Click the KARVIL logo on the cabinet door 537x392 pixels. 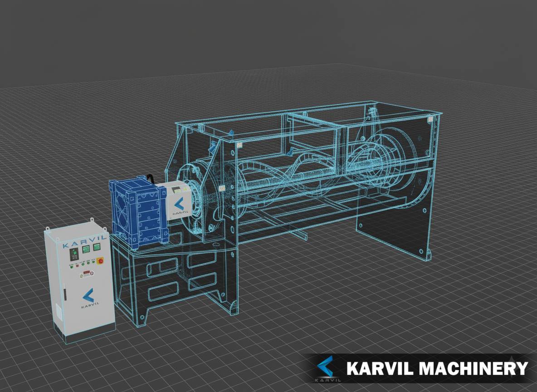click(x=88, y=294)
